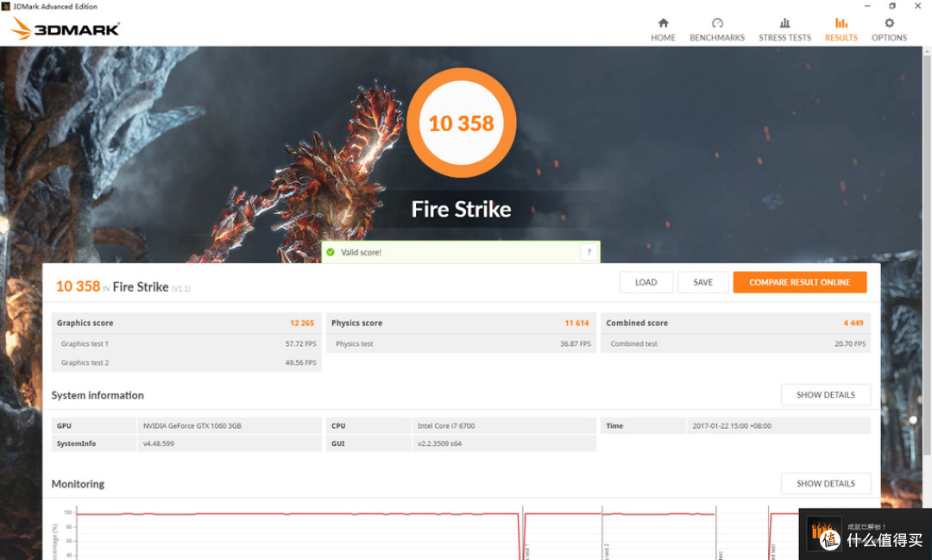Image resolution: width=932 pixels, height=560 pixels.
Task: Click the Physics score value 11 614
Action: tap(576, 323)
